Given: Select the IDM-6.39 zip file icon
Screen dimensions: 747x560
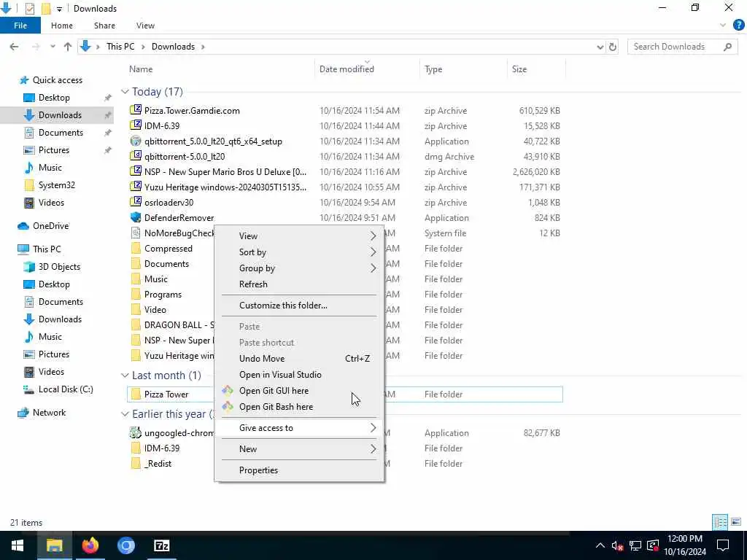Looking at the screenshot, I should click(136, 125).
